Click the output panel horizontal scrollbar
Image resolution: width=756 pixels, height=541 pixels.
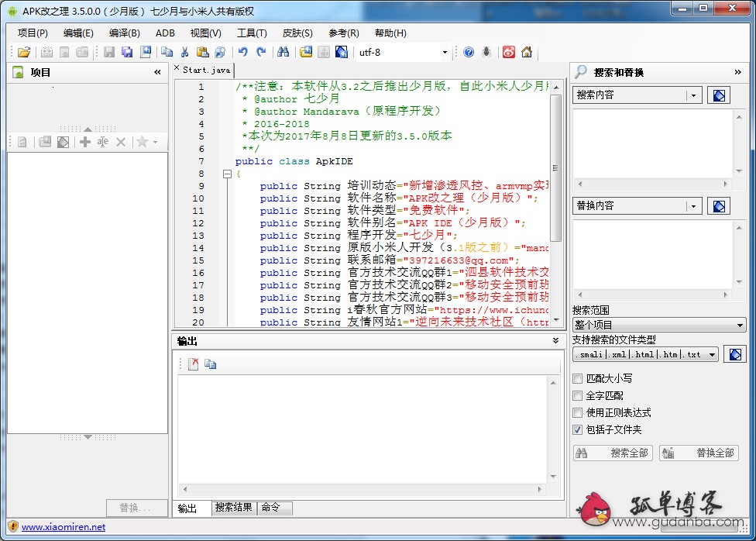362,489
